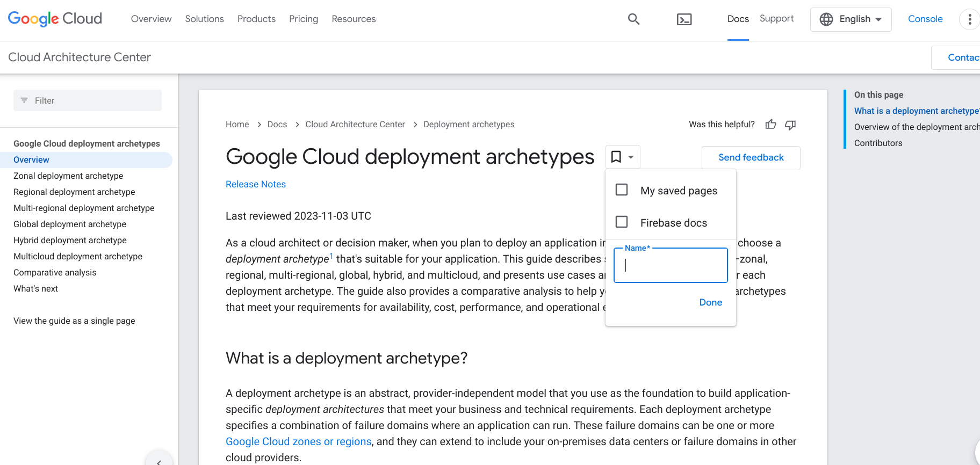Click the Send feedback button
This screenshot has height=465, width=980.
click(x=751, y=157)
